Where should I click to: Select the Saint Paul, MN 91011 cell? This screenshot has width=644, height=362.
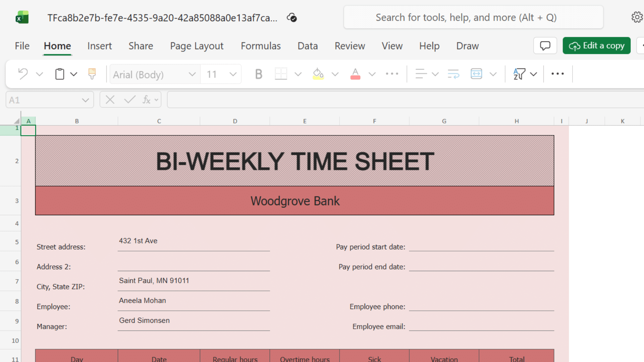click(x=194, y=281)
